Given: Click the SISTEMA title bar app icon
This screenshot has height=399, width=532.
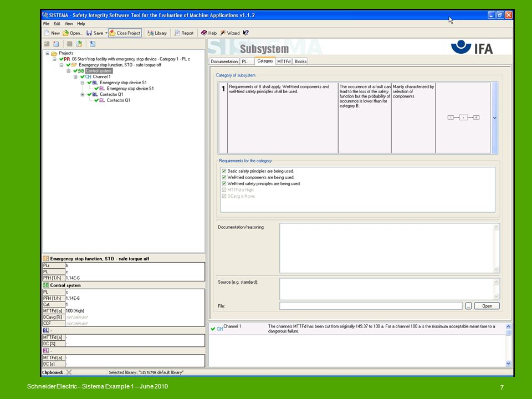Looking at the screenshot, I should point(45,16).
